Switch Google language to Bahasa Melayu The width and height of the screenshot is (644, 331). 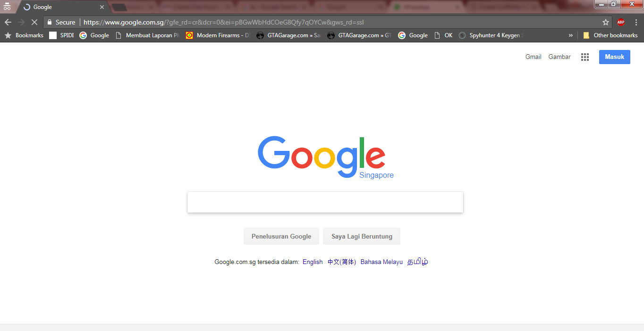pyautogui.click(x=381, y=262)
